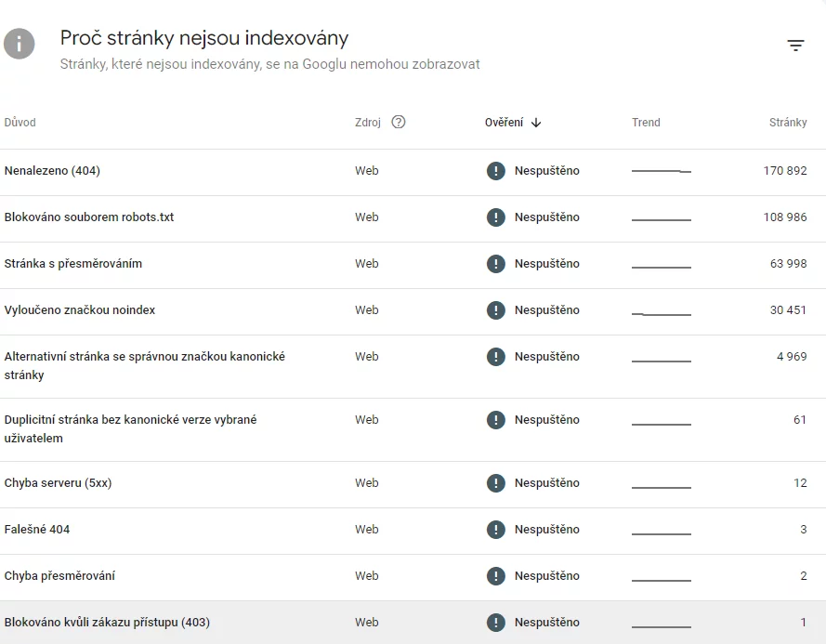The image size is (826, 644).
Task: Open Blokováno kvůli zákazu přístupu (403) row
Action: pyautogui.click(x=413, y=623)
